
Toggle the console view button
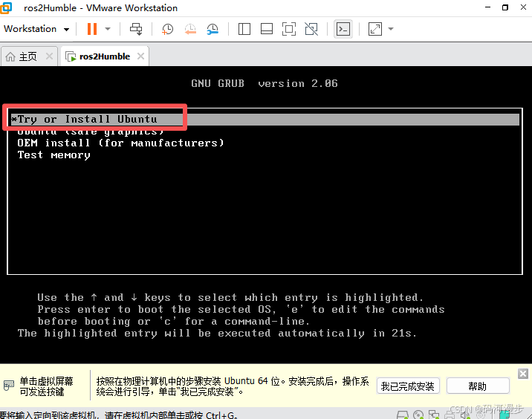(x=343, y=29)
